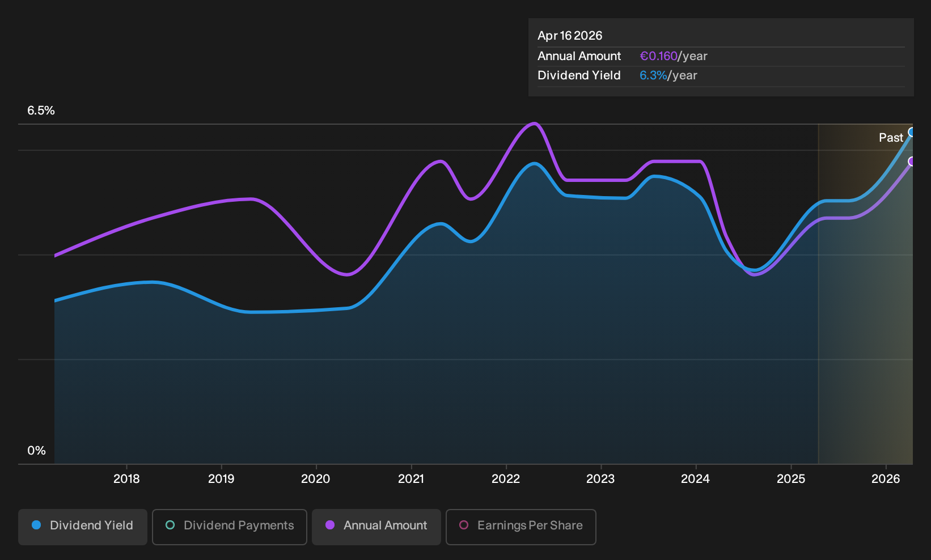931x560 pixels.
Task: Click the €0.160 annual amount value
Action: 658,56
